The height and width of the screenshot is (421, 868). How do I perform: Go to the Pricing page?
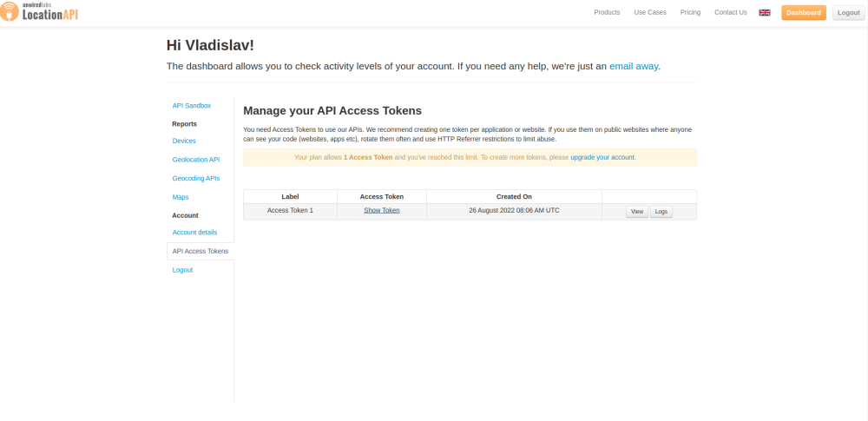point(690,13)
